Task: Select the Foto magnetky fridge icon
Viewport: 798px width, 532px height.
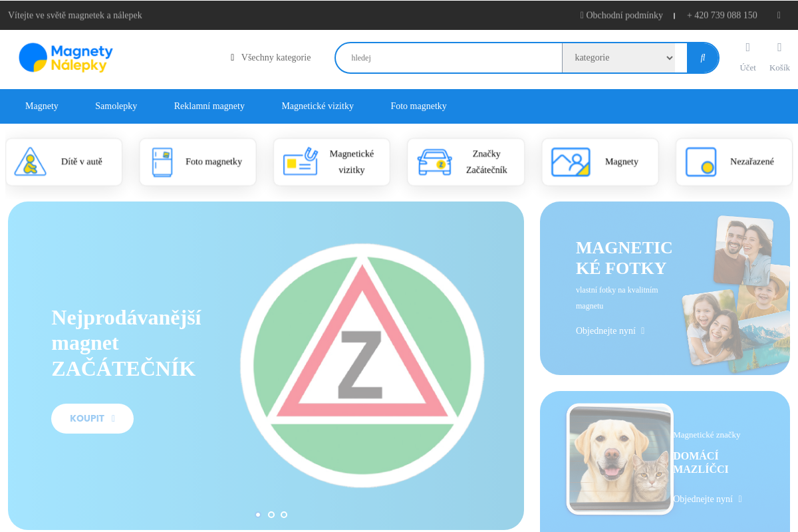Action: (x=162, y=162)
